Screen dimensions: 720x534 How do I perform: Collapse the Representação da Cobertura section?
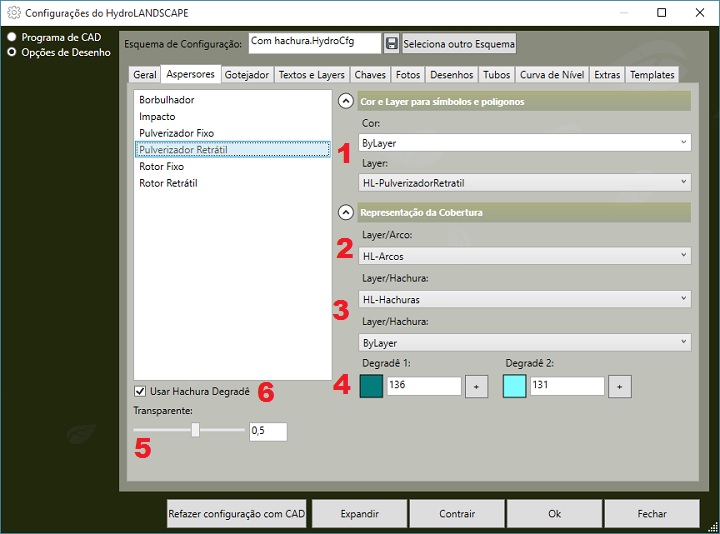pyautogui.click(x=346, y=212)
